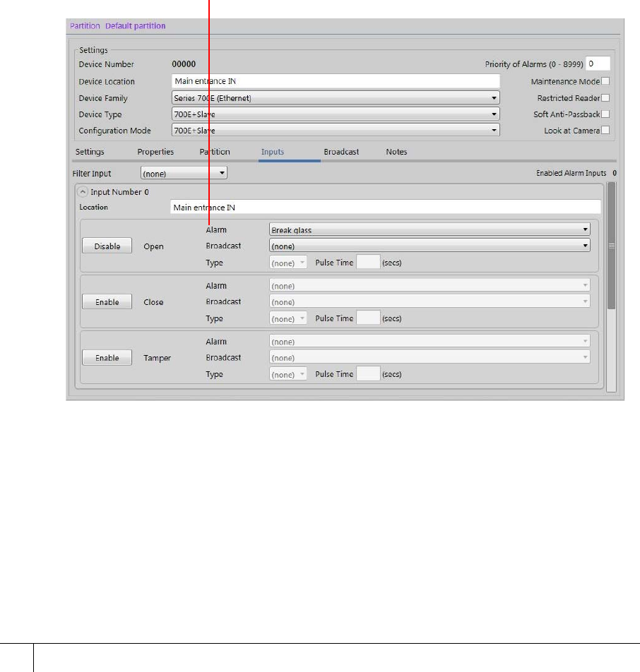Open the Broadcast dropdown for Open state
This screenshot has height=672, width=640.
(429, 246)
